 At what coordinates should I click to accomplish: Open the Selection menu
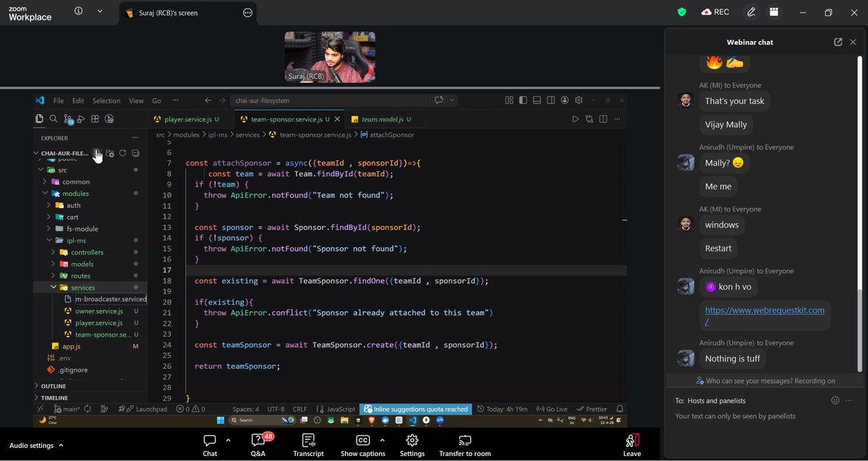coord(106,100)
